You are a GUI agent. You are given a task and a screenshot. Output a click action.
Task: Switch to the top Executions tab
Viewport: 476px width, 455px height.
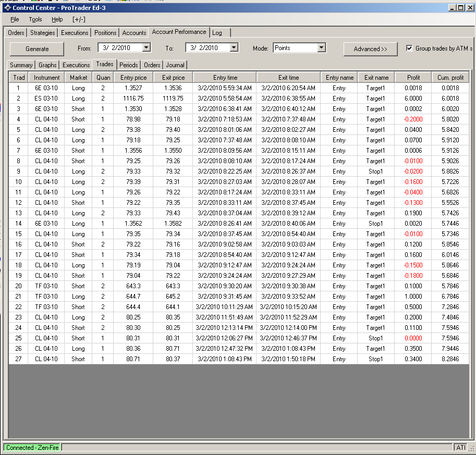[x=75, y=33]
